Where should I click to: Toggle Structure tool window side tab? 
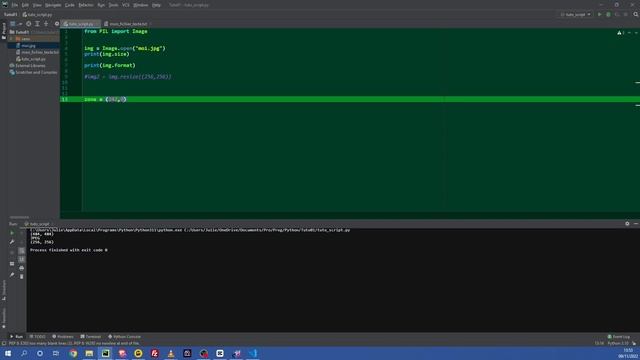click(4, 290)
